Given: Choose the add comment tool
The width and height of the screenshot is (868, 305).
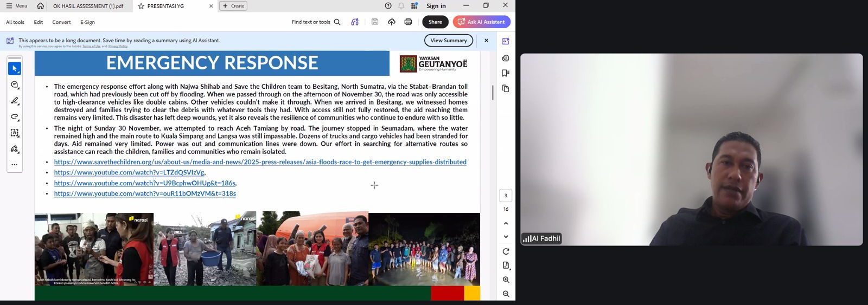Looking at the screenshot, I should [15, 85].
